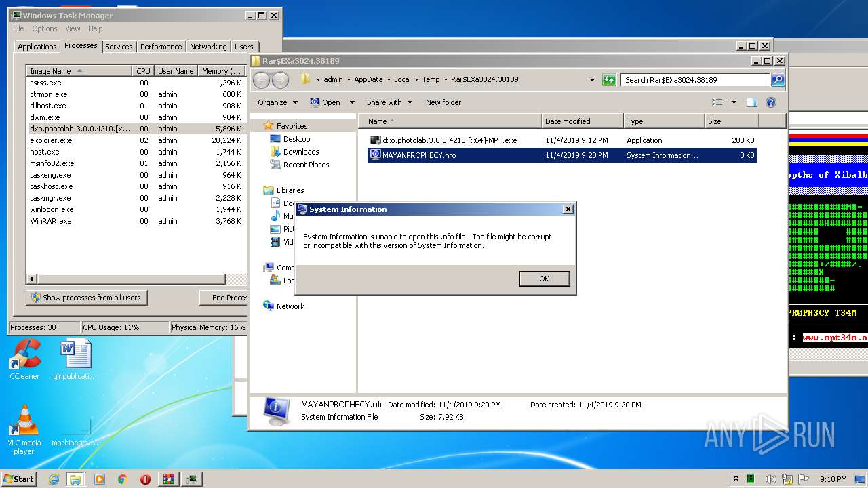Switch to Task Manager taskbar button
Image resolution: width=868 pixels, height=488 pixels.
pyautogui.click(x=193, y=479)
